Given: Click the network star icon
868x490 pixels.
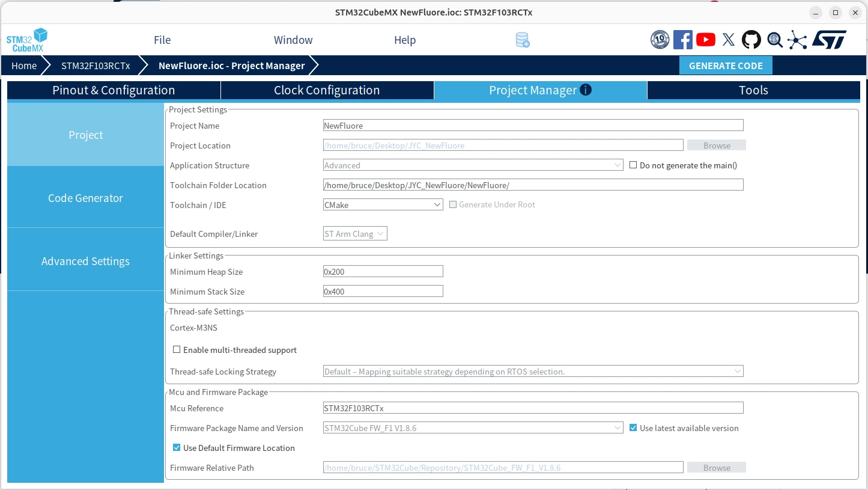Looking at the screenshot, I should coord(798,40).
